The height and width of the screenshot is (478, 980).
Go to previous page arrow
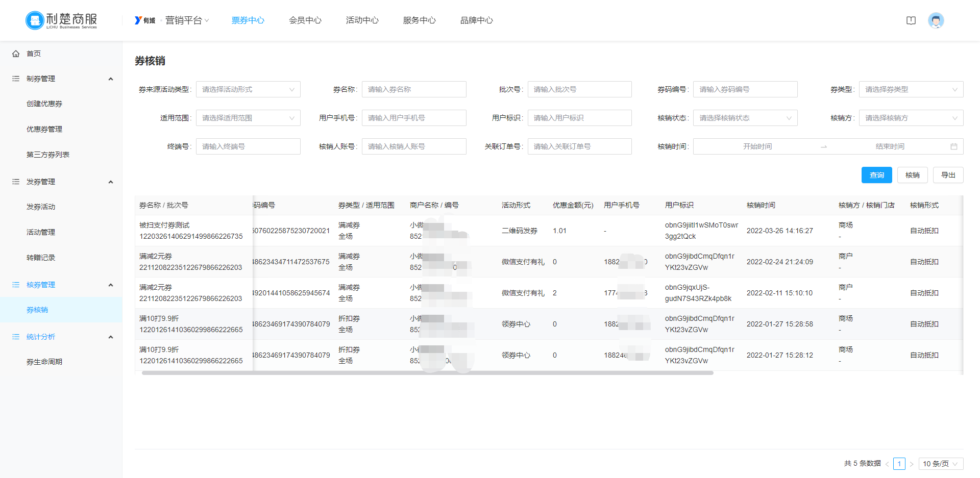click(887, 464)
